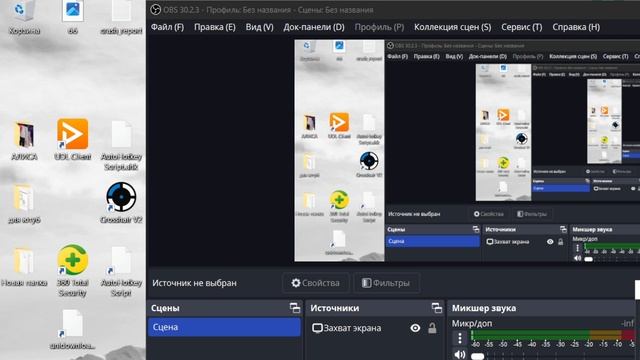Launch 360 Total Security shortcut
Viewport: 640px width, 360px height.
(x=73, y=271)
